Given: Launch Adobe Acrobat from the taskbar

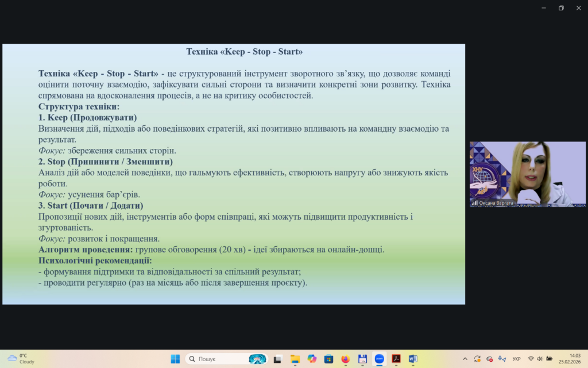Looking at the screenshot, I should [396, 359].
